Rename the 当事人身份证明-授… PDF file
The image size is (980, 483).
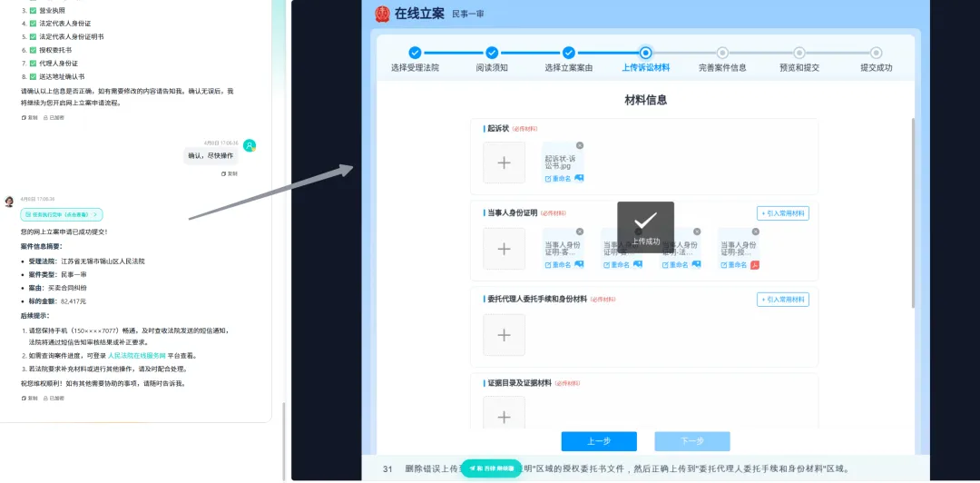(734, 264)
